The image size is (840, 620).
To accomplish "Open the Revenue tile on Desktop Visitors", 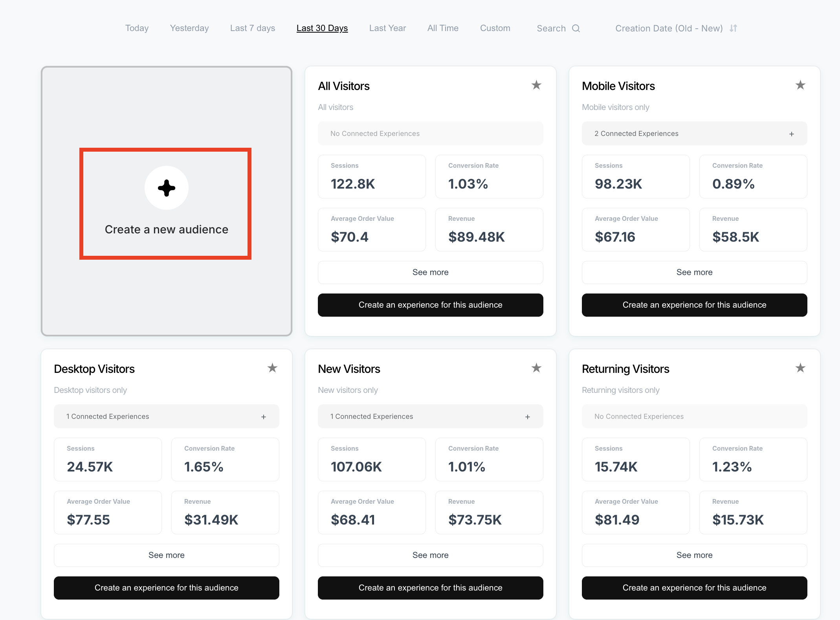I will click(225, 512).
